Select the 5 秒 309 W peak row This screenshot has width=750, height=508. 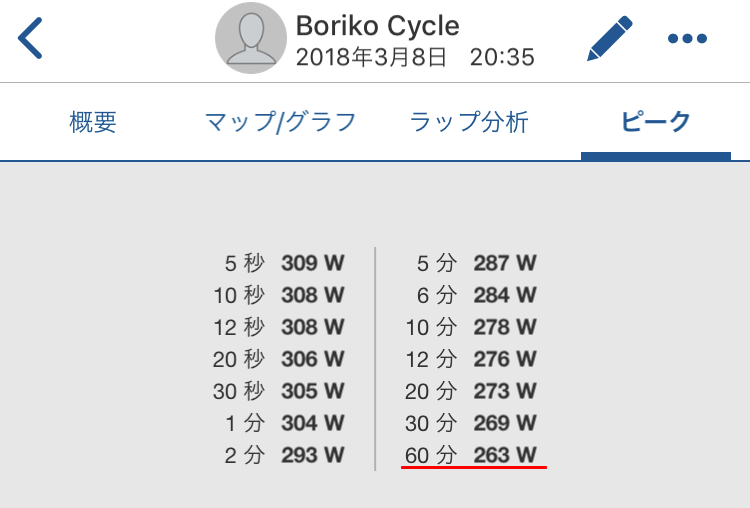pos(285,263)
